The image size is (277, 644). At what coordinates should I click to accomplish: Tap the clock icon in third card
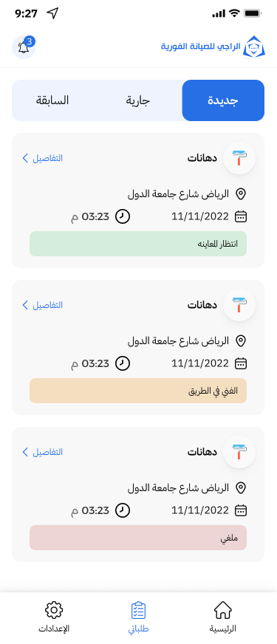tap(122, 510)
